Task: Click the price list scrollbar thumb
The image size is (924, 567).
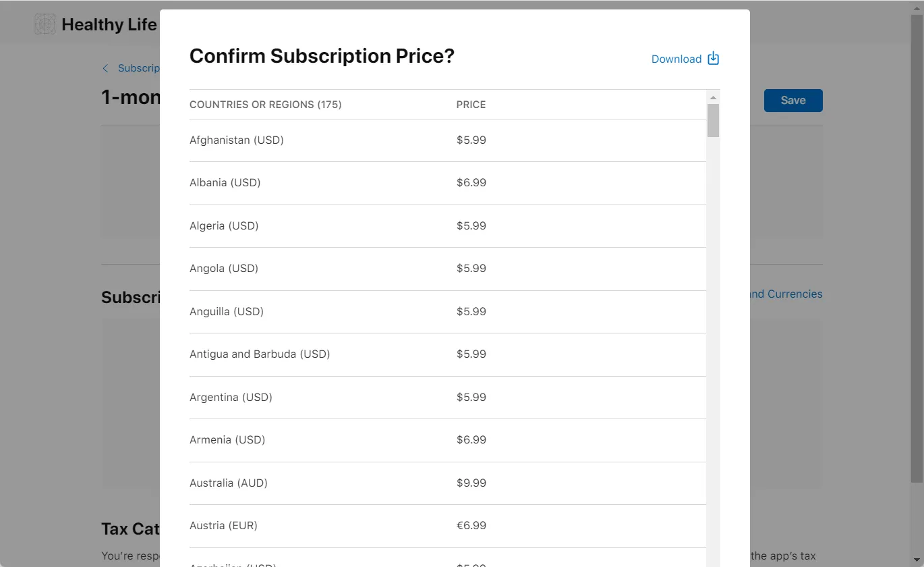Action: (713, 120)
